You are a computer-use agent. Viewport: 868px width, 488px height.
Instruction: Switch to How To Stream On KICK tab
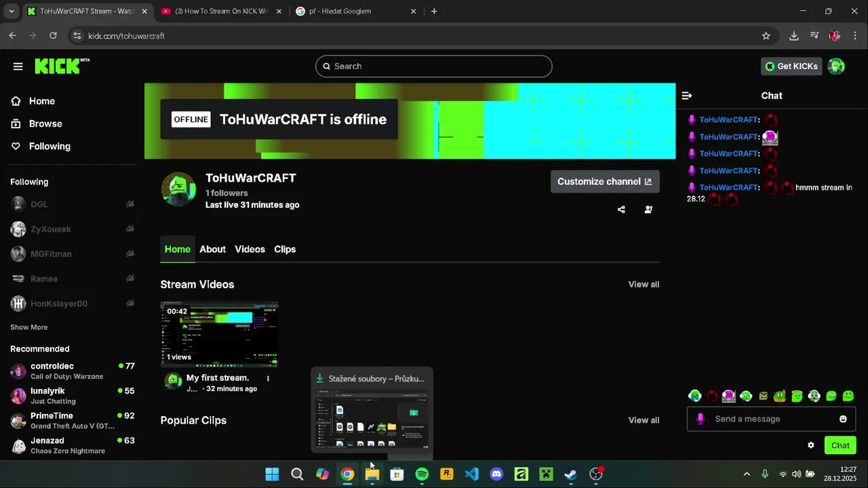tap(221, 11)
